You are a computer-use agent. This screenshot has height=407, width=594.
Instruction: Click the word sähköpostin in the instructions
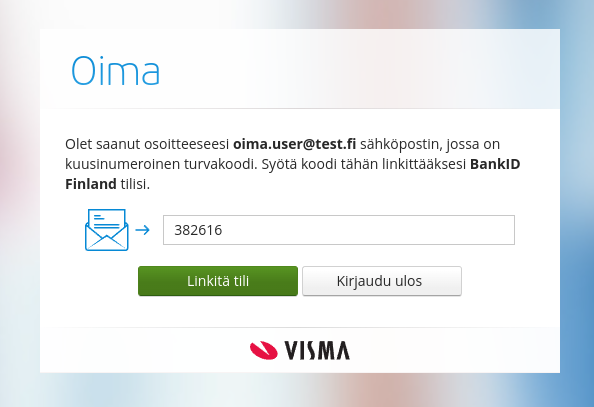(x=401, y=144)
